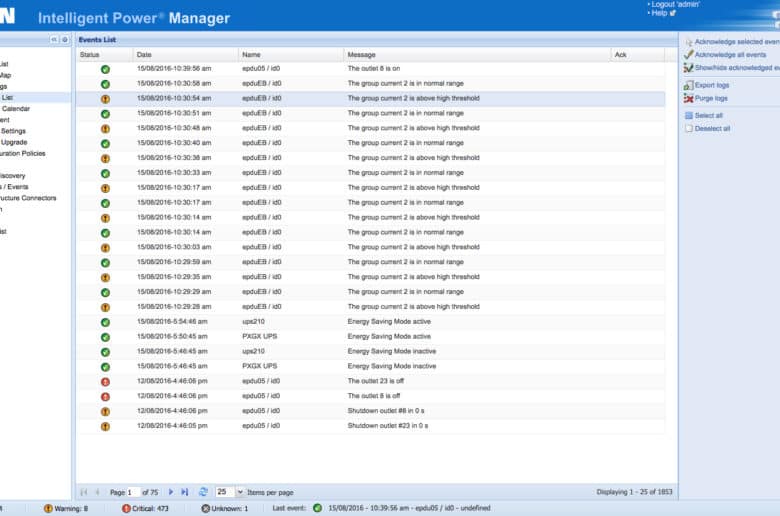Click the items per page value 25
Image resolution: width=780 pixels, height=516 pixels.
coord(225,492)
